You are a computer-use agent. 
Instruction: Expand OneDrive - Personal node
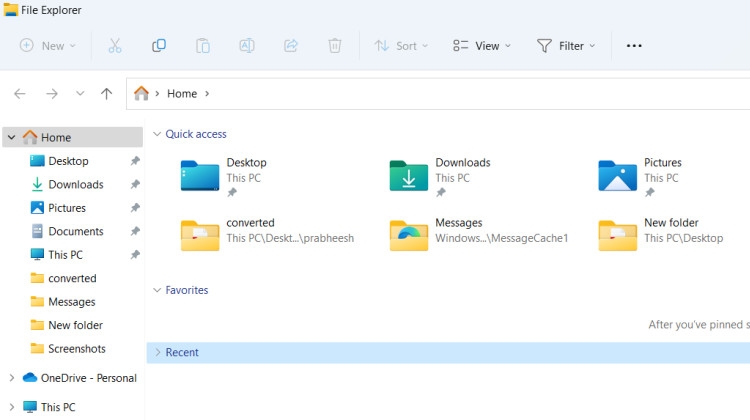(11, 378)
